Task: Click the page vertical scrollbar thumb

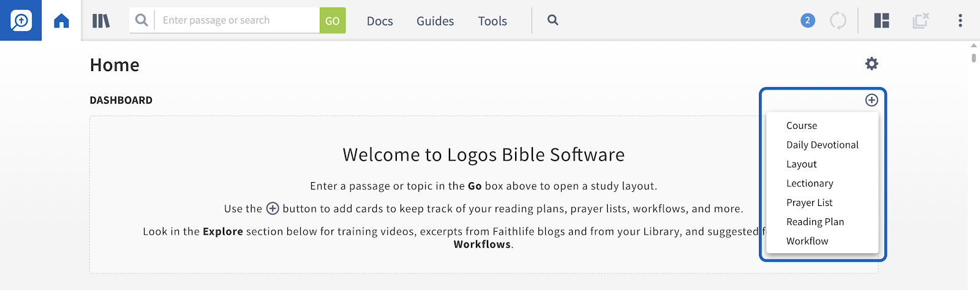Action: 974,58
